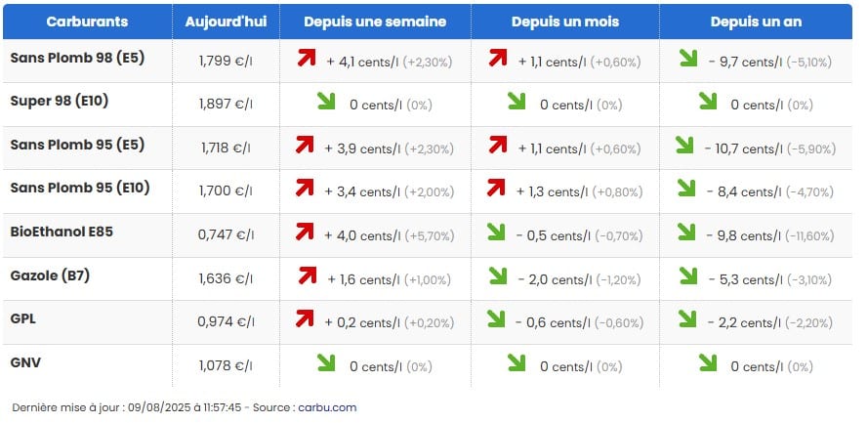Click green arrow for Sans Plomb 98 yearly
This screenshot has height=423, width=868.
click(688, 60)
